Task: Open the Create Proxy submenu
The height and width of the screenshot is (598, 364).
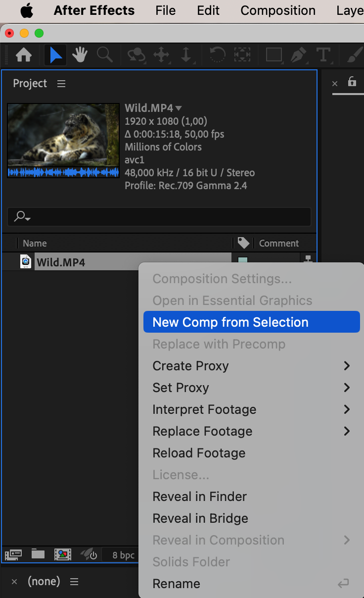Action: pyautogui.click(x=251, y=366)
